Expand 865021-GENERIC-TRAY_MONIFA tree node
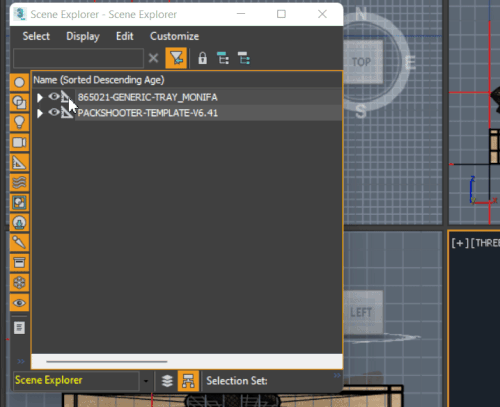Viewport: 500px width, 407px height. pos(40,97)
